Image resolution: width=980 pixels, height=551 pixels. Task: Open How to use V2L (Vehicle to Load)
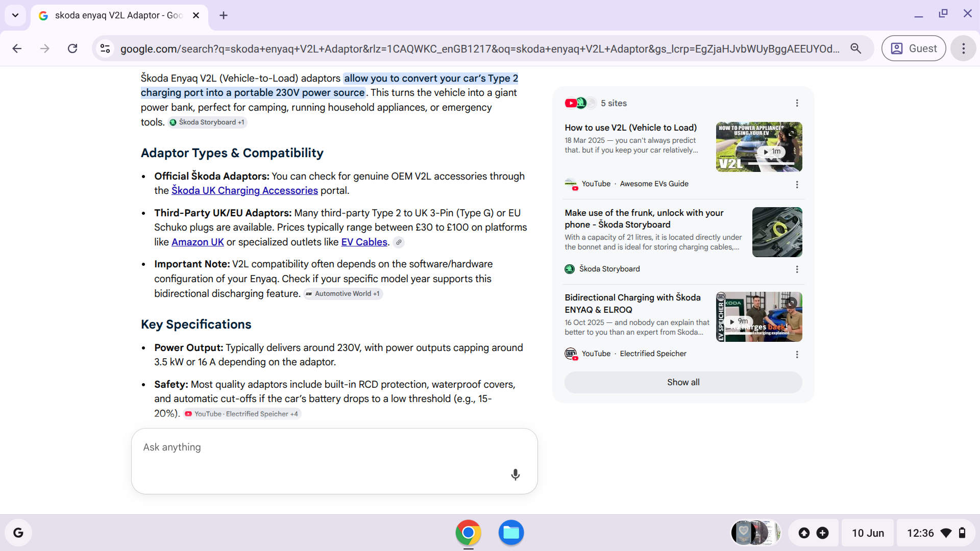631,128
